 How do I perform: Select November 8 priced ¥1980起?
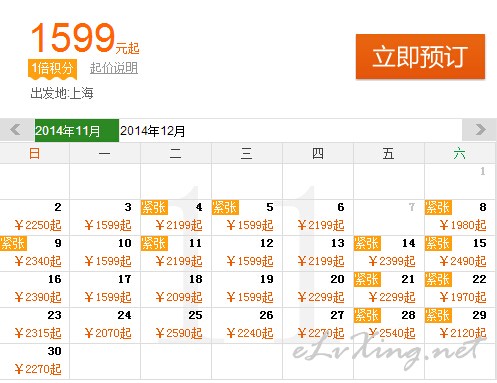pyautogui.click(x=460, y=217)
